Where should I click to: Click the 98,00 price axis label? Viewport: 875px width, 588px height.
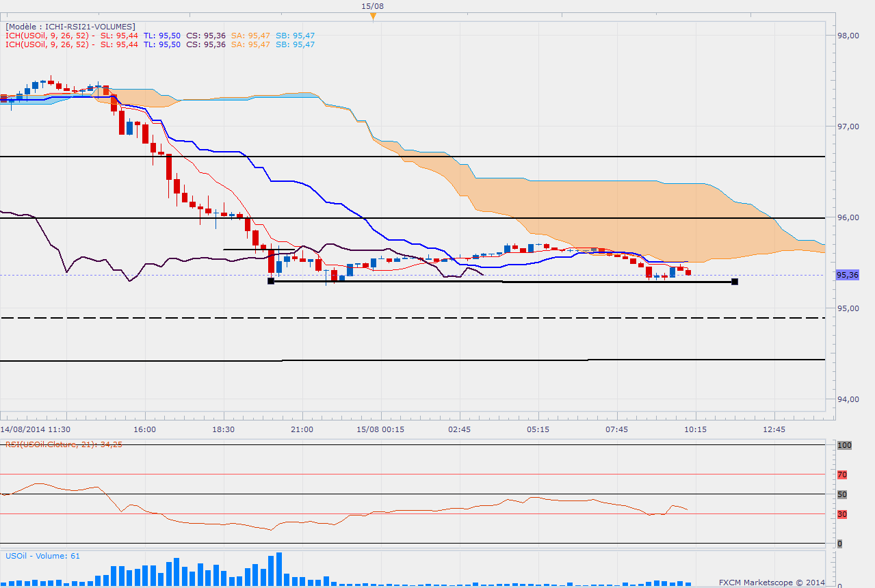(848, 36)
